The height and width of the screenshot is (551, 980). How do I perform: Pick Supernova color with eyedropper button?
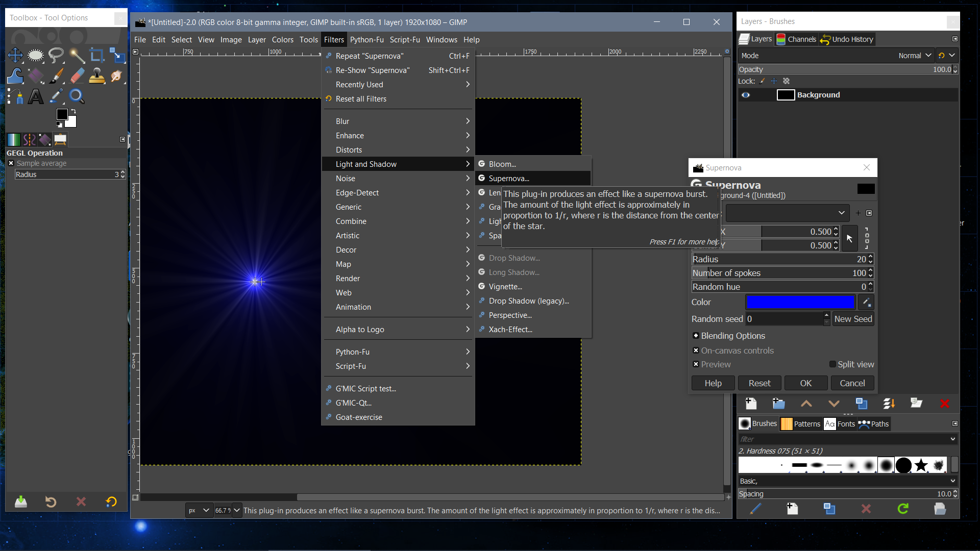866,302
